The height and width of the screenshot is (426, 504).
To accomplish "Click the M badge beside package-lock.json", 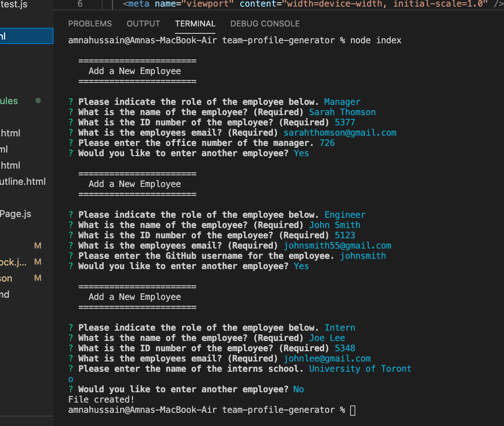I will coord(38,262).
